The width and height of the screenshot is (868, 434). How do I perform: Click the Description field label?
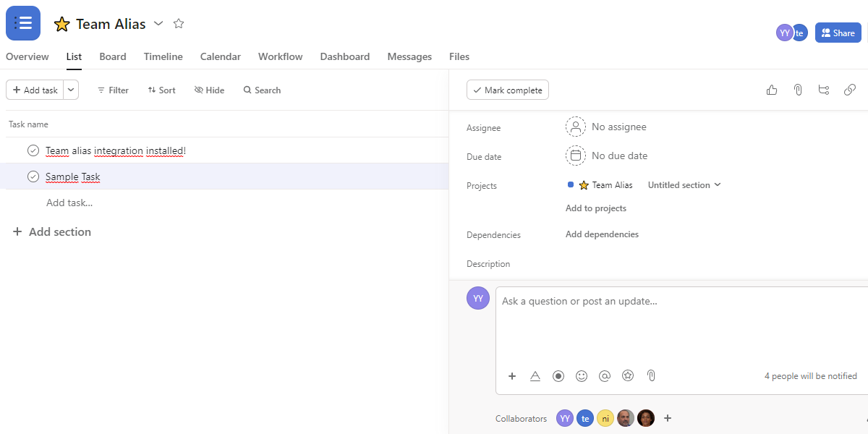(488, 264)
